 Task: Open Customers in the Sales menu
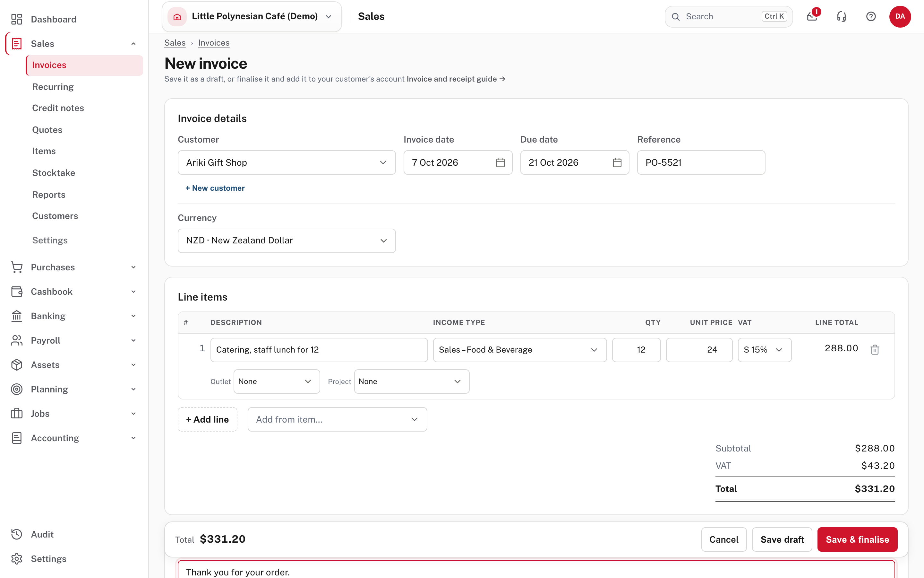coord(55,216)
